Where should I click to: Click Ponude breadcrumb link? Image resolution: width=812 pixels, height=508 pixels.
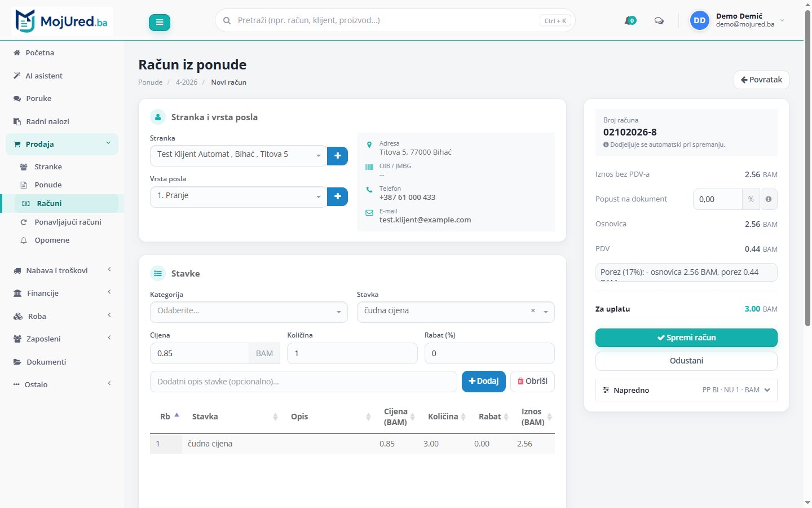150,82
